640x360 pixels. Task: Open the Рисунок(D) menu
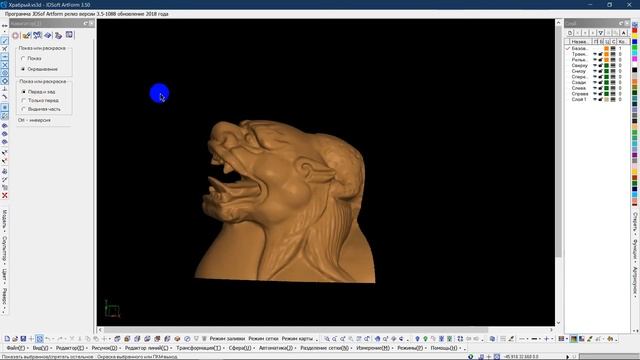click(104, 348)
